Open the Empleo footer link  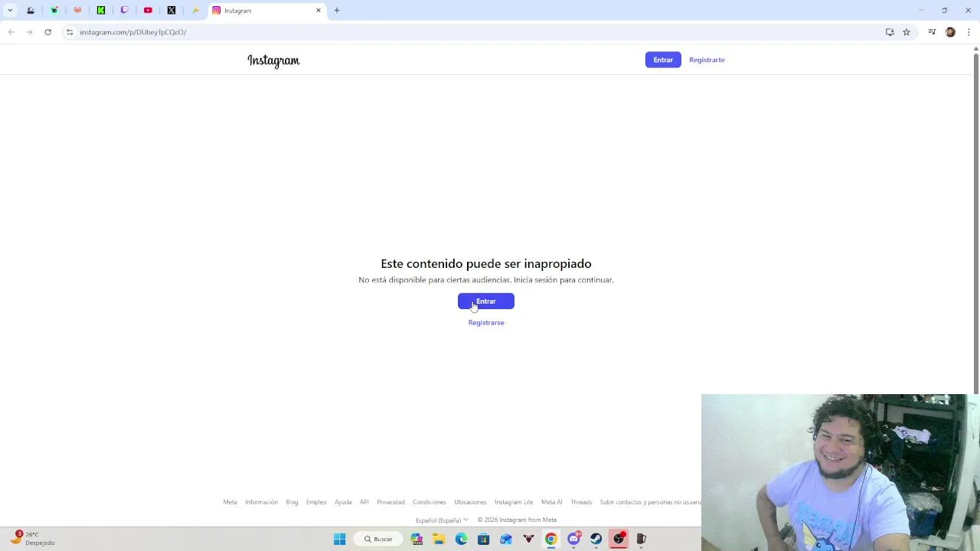(316, 502)
